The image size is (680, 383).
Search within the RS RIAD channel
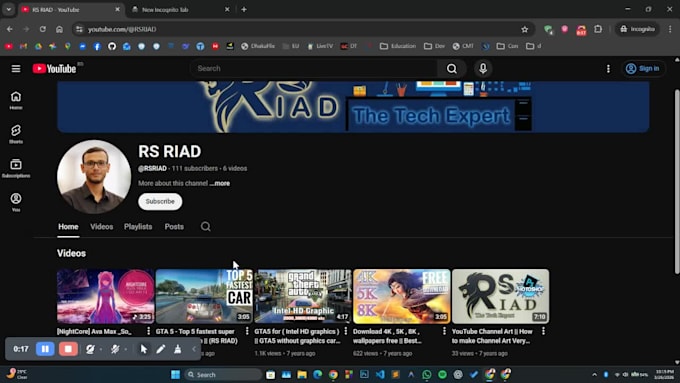[x=206, y=226]
